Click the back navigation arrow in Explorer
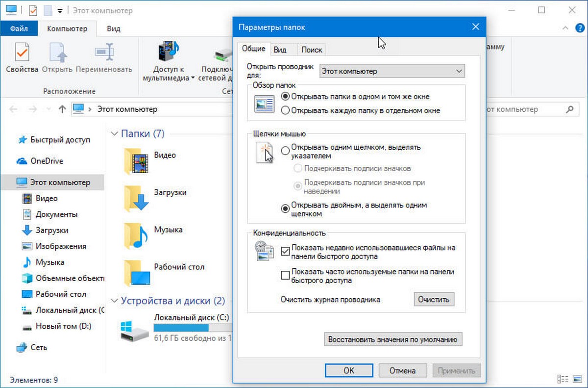 click(x=14, y=109)
